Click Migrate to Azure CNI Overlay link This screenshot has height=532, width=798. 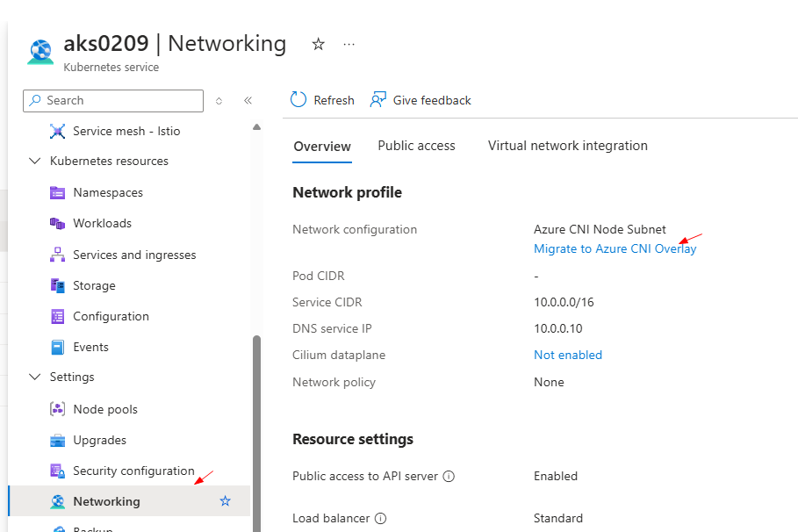615,248
